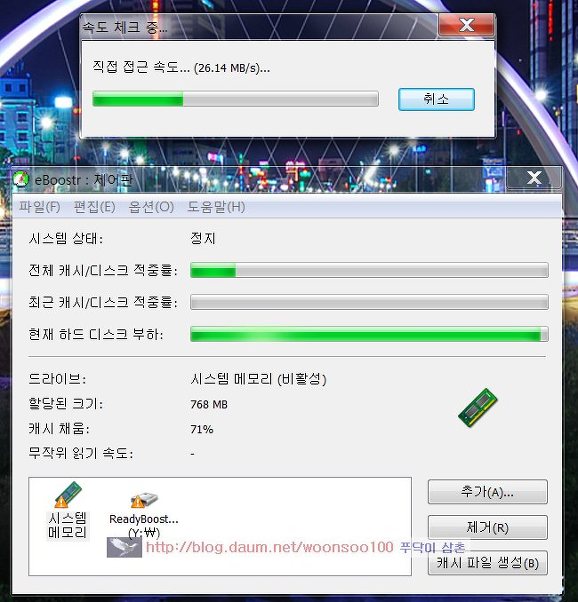Click the 캐시 파일 생성(B) button
This screenshot has width=578, height=602.
coord(488,563)
